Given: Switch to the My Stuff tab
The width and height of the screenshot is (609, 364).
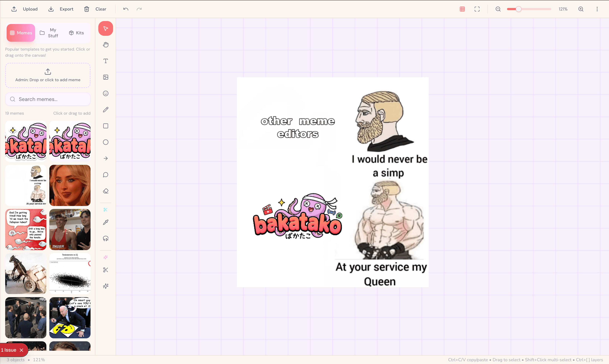Looking at the screenshot, I should (x=49, y=33).
